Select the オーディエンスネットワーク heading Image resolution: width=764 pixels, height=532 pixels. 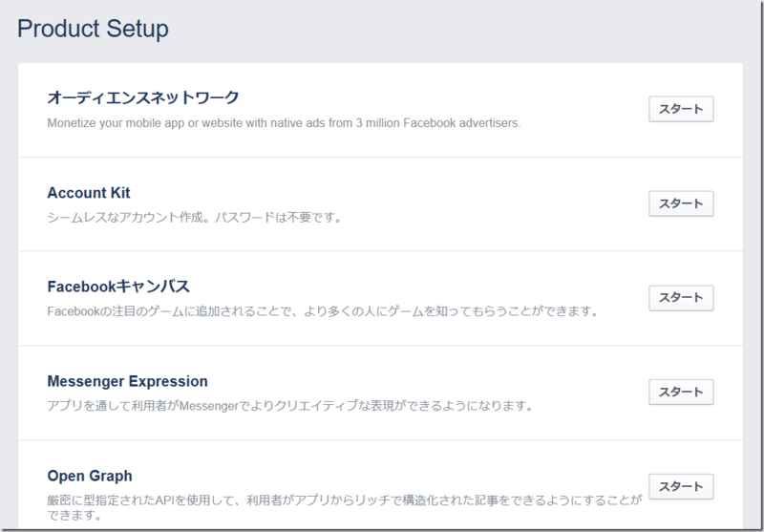(x=142, y=97)
